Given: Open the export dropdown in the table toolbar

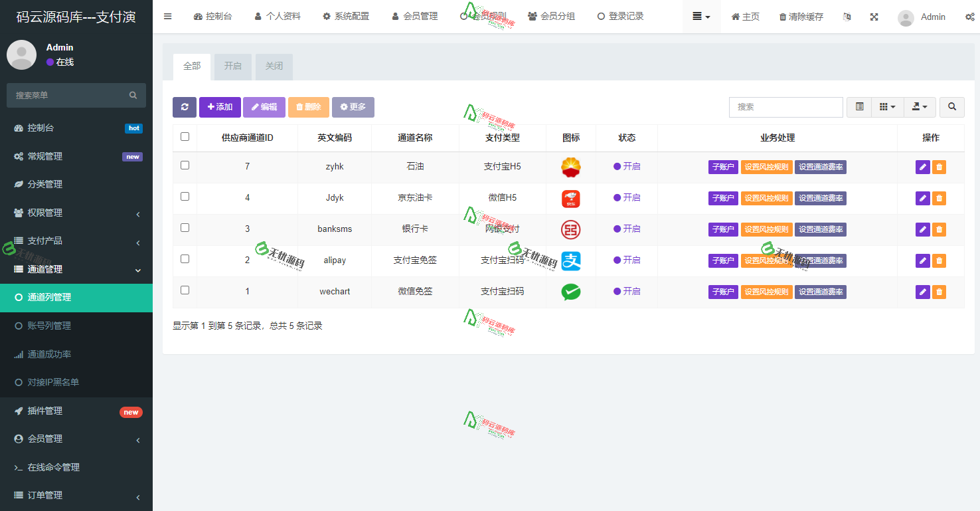Looking at the screenshot, I should [x=920, y=107].
